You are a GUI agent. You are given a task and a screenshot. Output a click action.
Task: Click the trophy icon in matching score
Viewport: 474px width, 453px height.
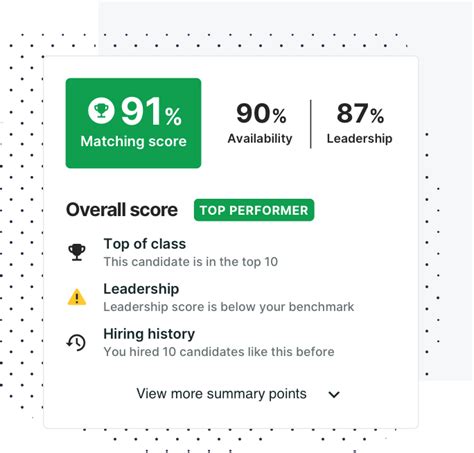pos(101,111)
